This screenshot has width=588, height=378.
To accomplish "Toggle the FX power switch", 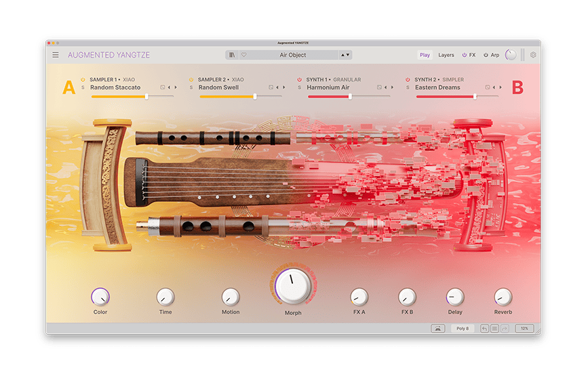I will click(x=465, y=55).
